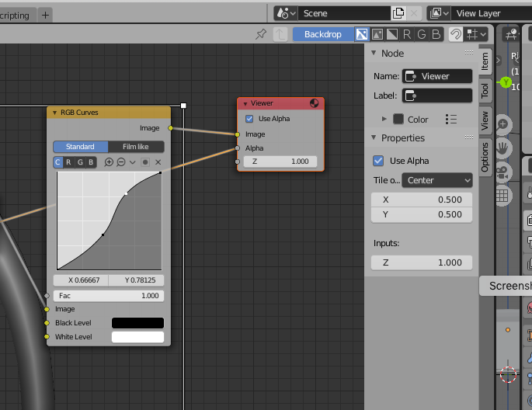Screen dimensions: 532x410
Task: Toggle the Backdrop button off
Action: tap(322, 34)
